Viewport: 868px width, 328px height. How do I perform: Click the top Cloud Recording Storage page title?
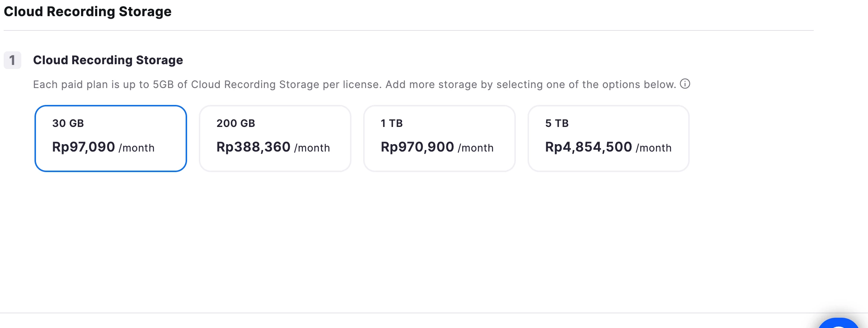88,12
